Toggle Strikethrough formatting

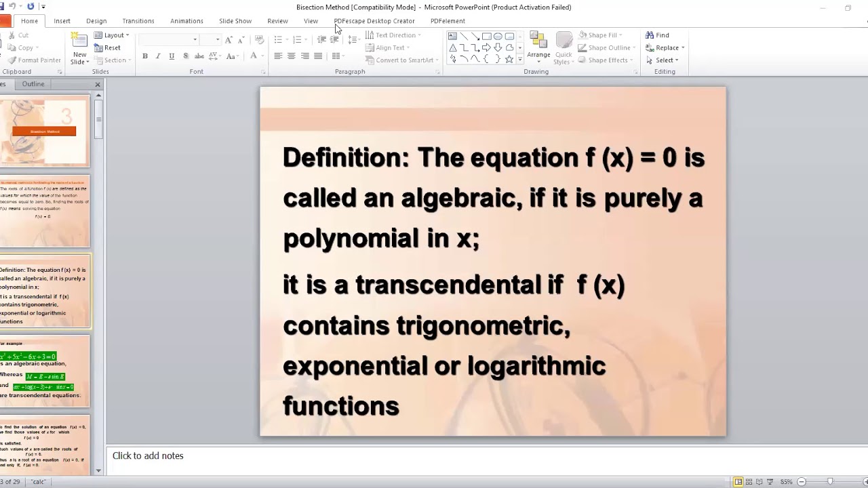tap(199, 56)
